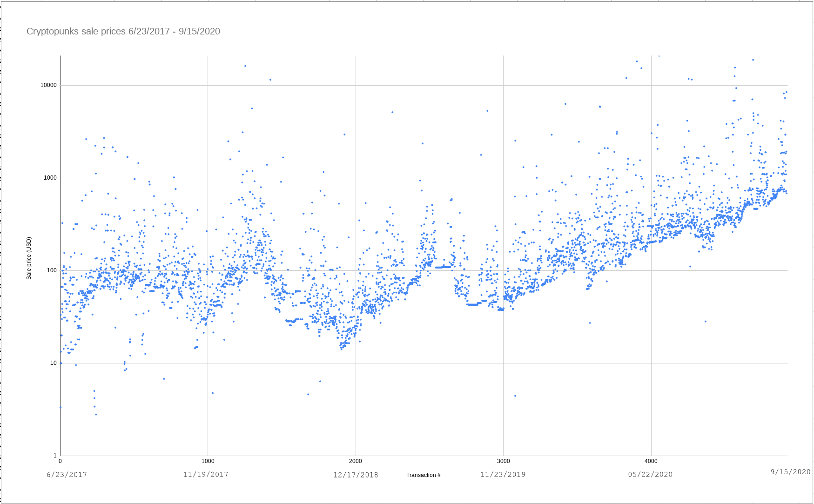The image size is (814, 504).
Task: Select the date label 05/22/2020
Action: point(650,474)
